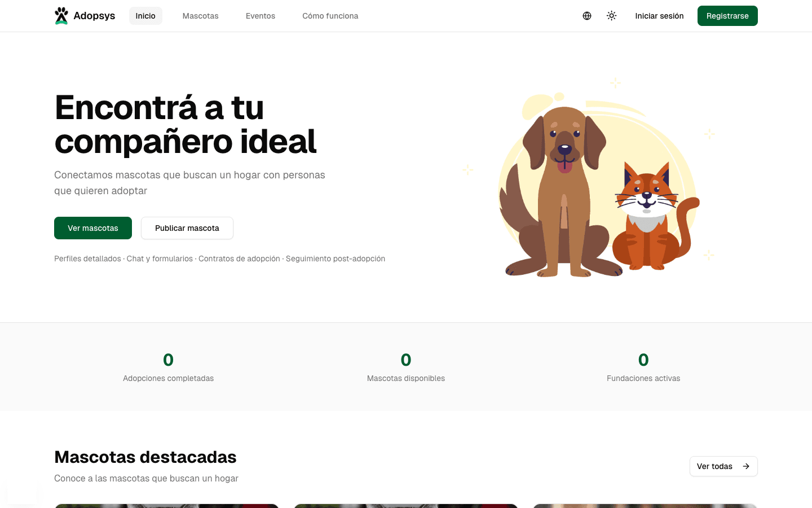Click the first featured pet card image

click(x=167, y=506)
